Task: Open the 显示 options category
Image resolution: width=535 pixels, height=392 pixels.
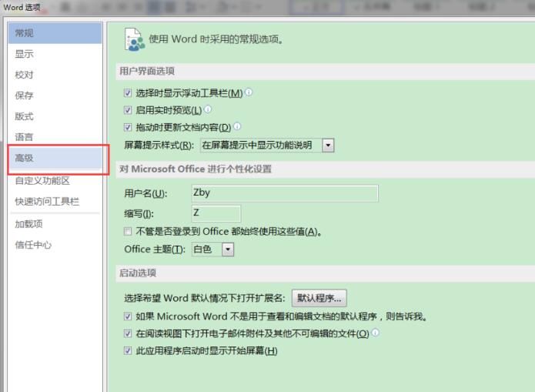Action: [x=55, y=54]
